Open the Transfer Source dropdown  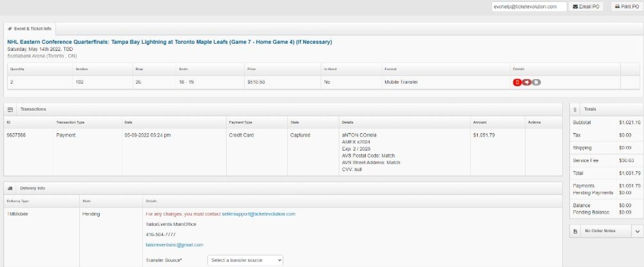pyautogui.click(x=245, y=260)
